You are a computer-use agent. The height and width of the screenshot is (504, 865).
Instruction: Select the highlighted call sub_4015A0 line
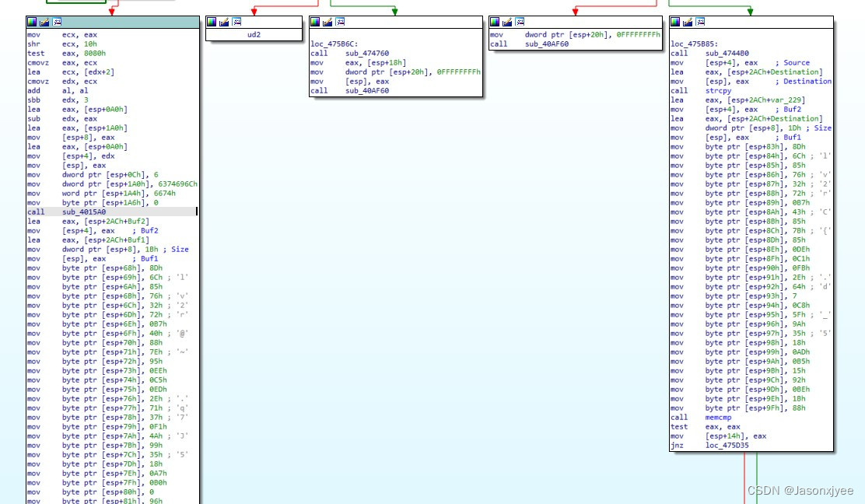click(86, 212)
